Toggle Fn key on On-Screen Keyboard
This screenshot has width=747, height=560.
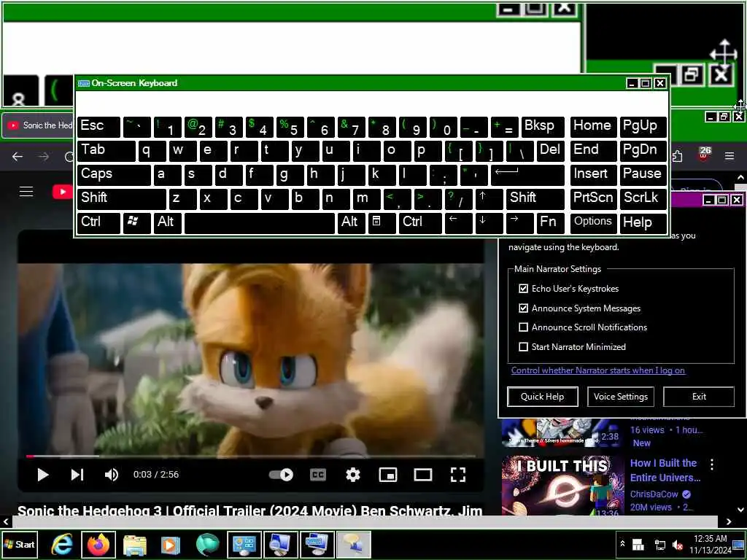click(550, 222)
